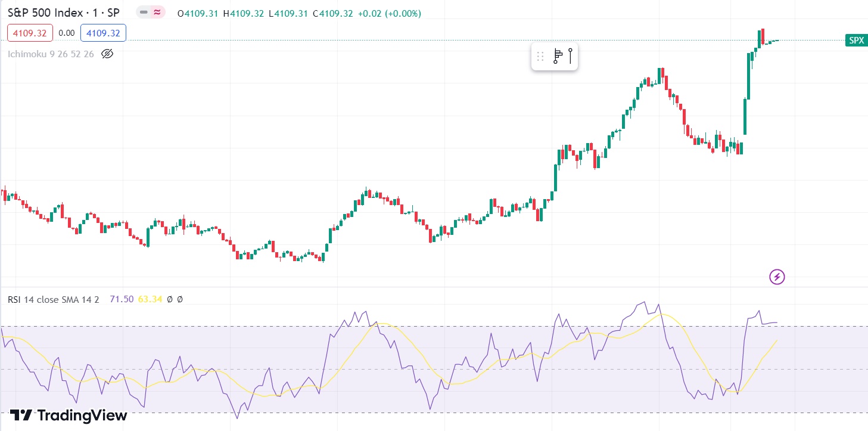
Task: Click the blue 4109.32 buy price box
Action: point(103,33)
